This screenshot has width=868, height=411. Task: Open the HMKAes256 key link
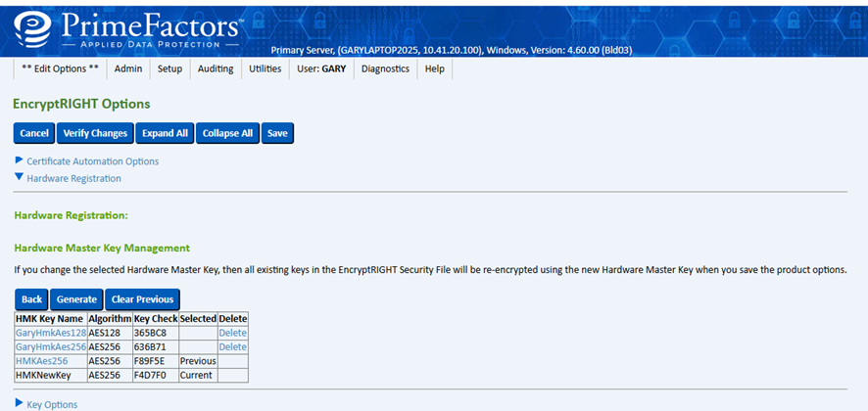41,361
